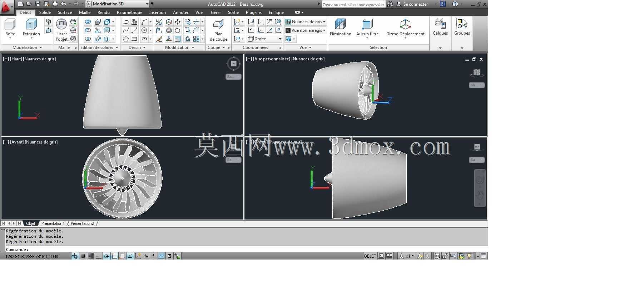The width and height of the screenshot is (644, 292).
Task: Open the Maille ribbon tab
Action: tap(85, 12)
